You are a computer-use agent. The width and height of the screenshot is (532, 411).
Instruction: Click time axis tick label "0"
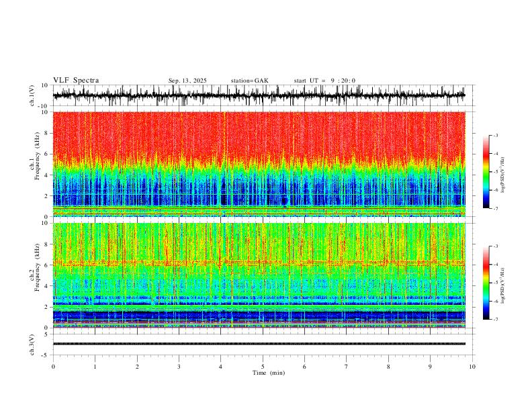pos(53,367)
